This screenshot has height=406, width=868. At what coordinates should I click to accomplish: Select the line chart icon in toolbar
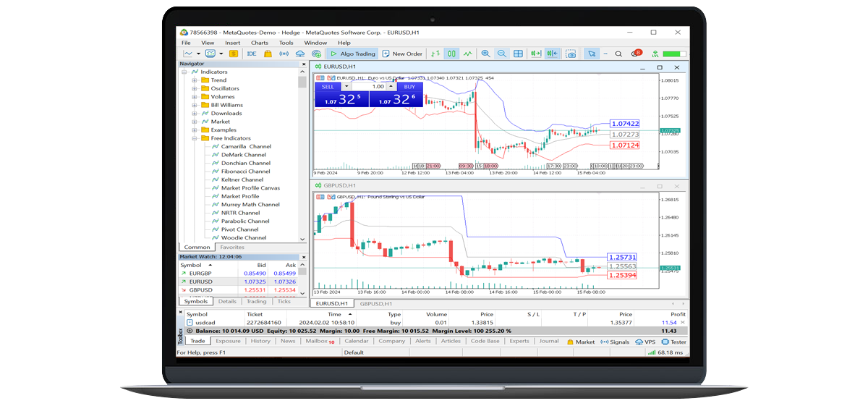(x=468, y=54)
